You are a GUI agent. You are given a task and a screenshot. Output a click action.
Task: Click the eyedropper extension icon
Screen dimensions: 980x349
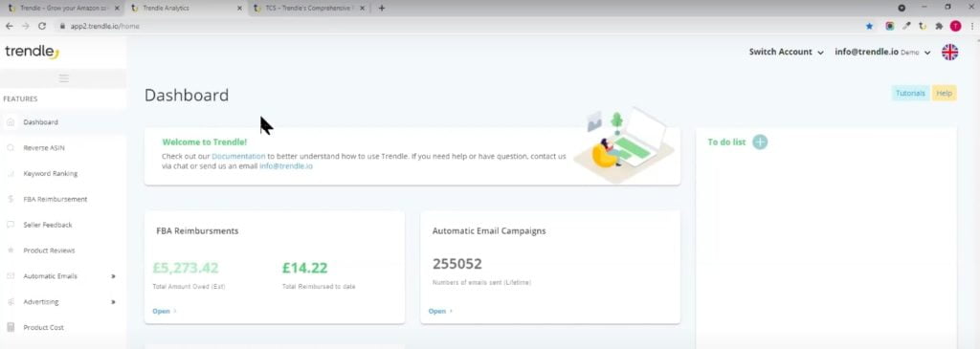907,26
